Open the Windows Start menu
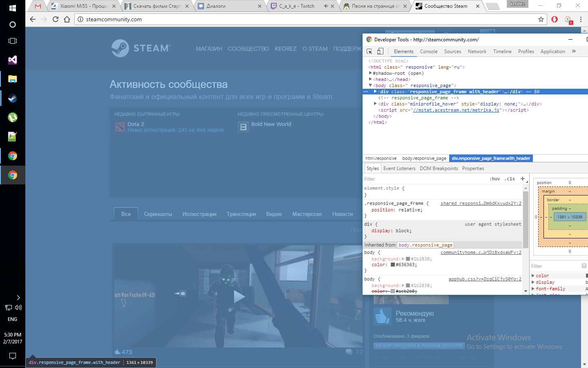 pos(13,8)
